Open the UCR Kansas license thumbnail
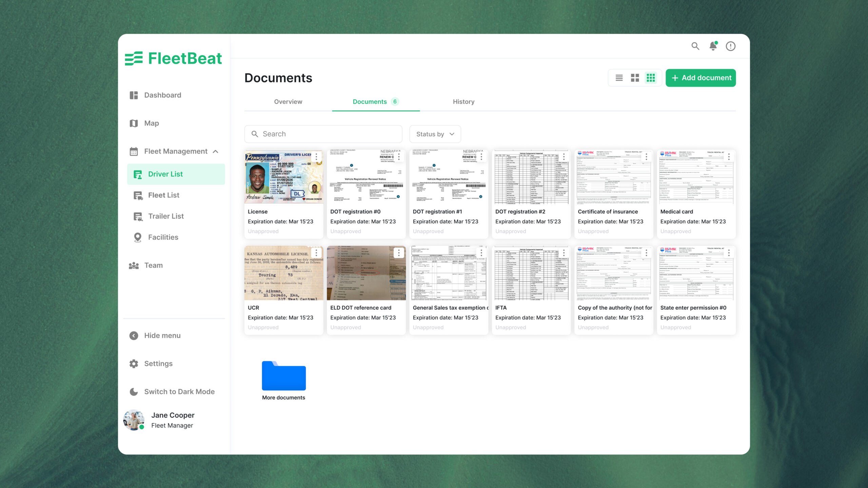The image size is (868, 488). [284, 273]
